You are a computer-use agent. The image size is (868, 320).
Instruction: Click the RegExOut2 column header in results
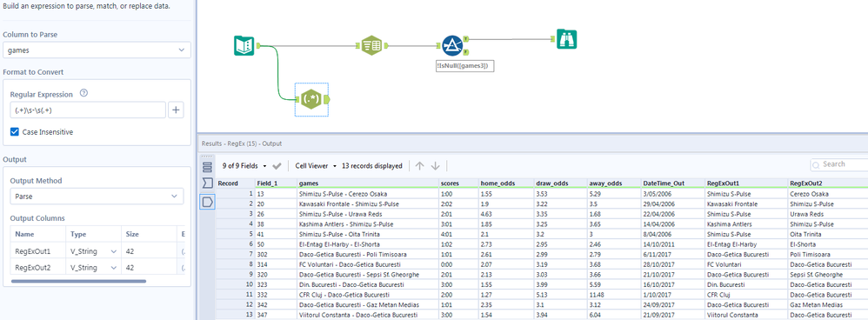(827, 183)
